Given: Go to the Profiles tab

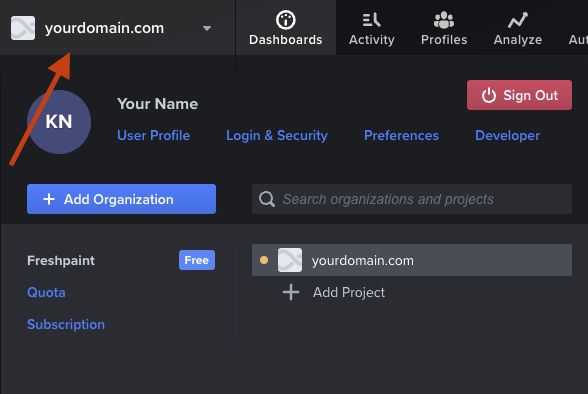Looking at the screenshot, I should coord(444,28).
